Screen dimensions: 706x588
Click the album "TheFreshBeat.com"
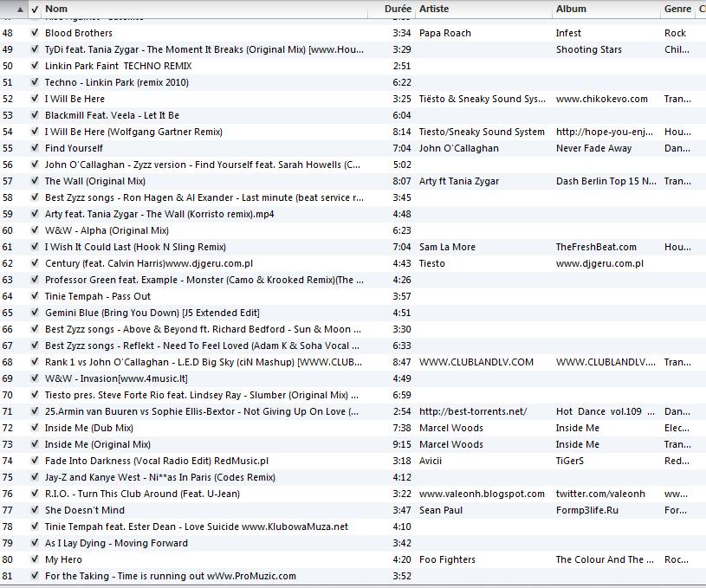coord(596,247)
